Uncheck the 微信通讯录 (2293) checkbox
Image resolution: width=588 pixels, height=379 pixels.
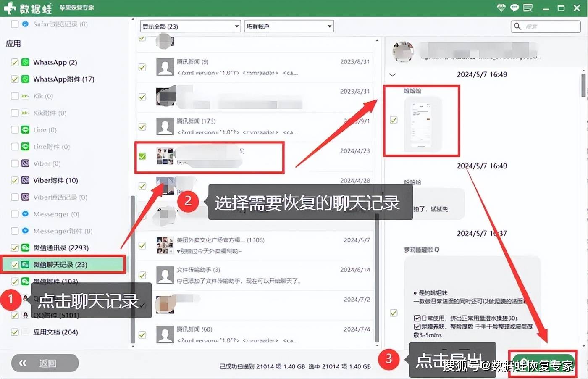[15, 247]
